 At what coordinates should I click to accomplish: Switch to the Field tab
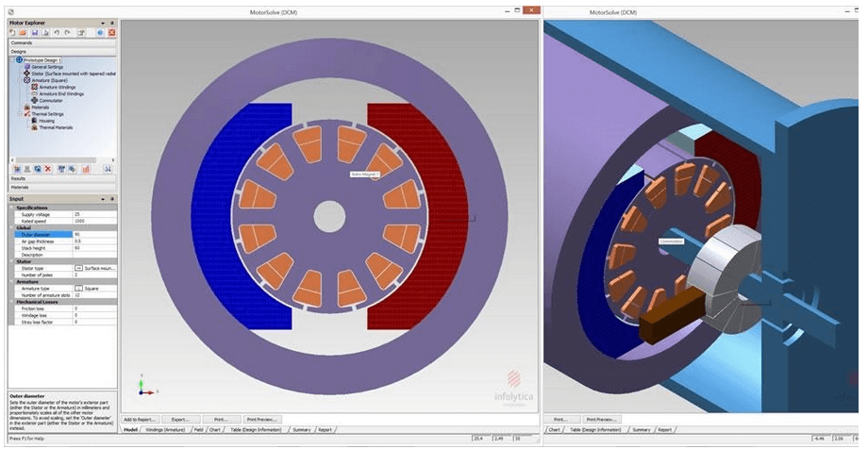[199, 429]
